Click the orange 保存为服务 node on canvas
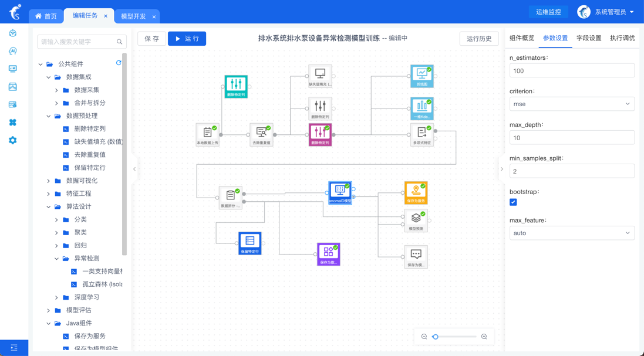Screen dimensions: 644x356 tap(416, 192)
